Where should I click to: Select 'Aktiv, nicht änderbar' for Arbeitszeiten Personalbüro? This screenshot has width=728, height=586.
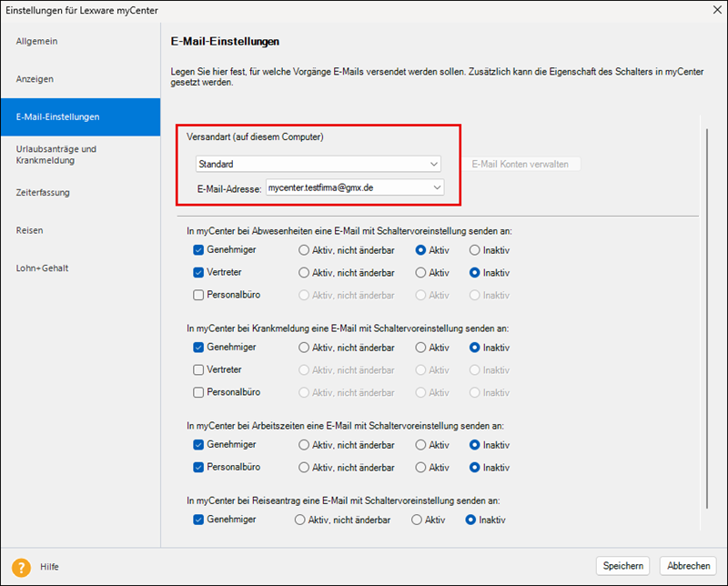pos(304,468)
